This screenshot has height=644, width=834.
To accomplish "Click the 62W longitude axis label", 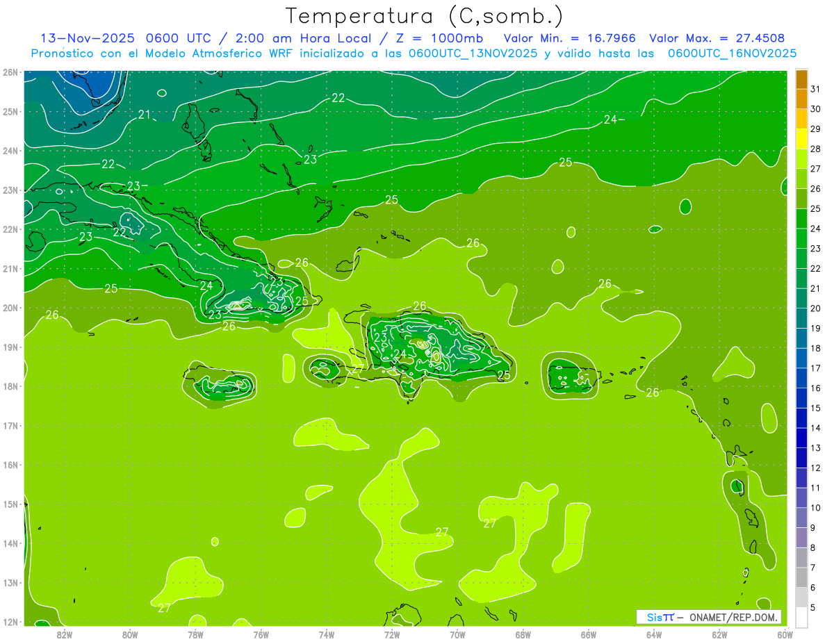I will point(719,635).
